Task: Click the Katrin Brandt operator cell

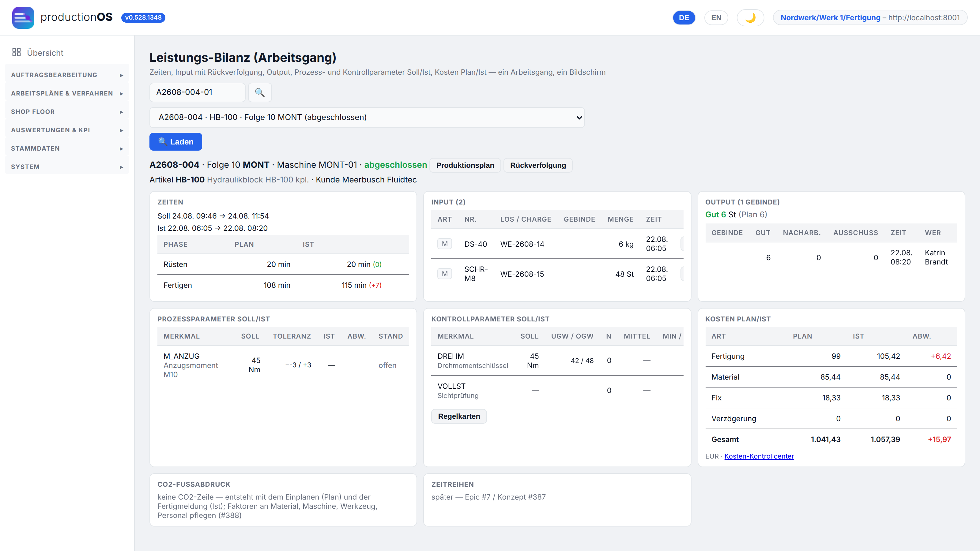Action: click(x=936, y=257)
